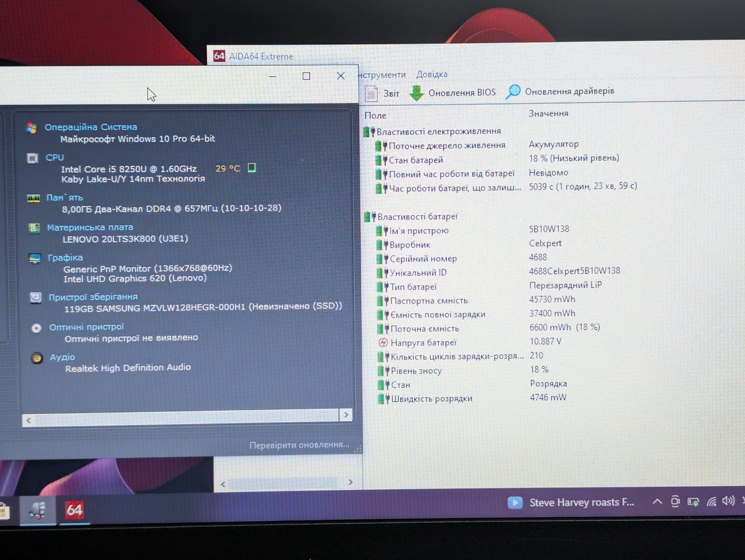Click the red voltage icon beside Напруга батареї
Screen dimensions: 745x560
tap(383, 343)
